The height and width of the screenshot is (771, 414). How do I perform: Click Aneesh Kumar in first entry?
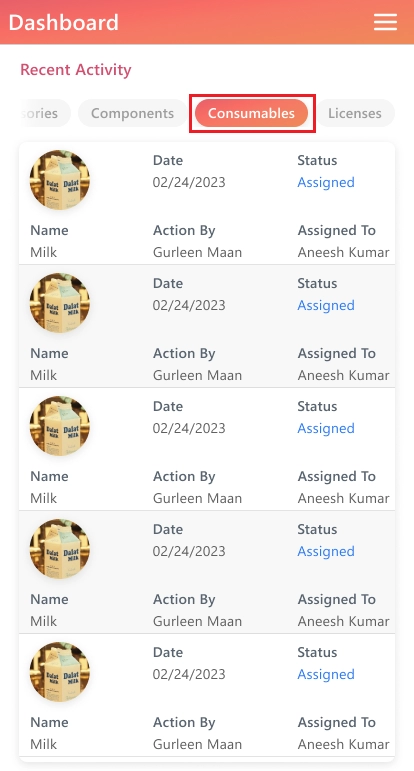coord(343,252)
